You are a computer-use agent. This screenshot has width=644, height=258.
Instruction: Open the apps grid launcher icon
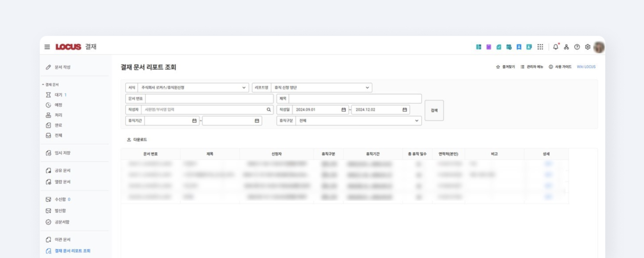(x=540, y=47)
